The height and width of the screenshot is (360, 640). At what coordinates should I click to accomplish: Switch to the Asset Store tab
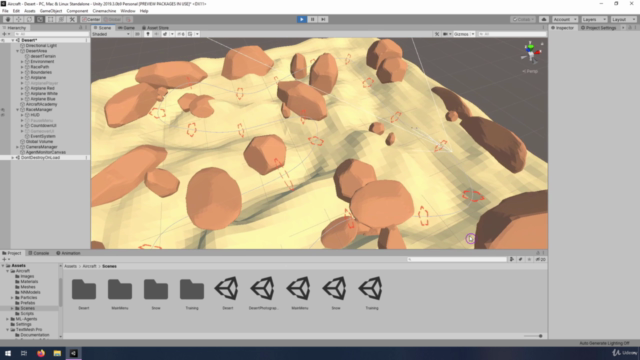click(x=155, y=28)
